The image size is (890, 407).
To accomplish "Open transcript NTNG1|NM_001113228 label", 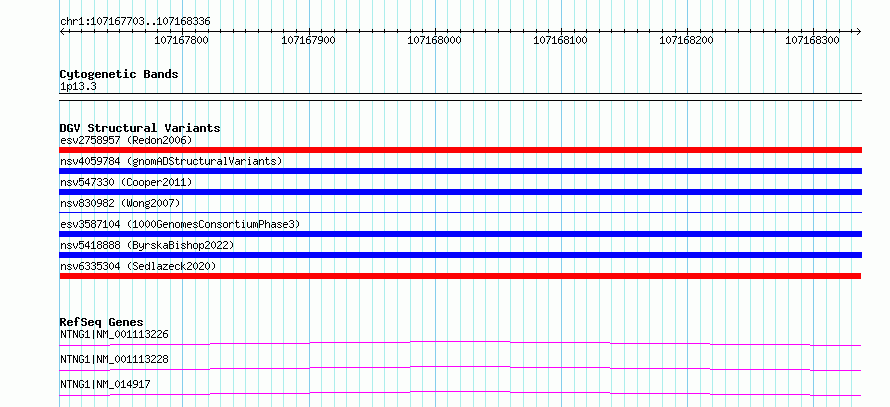I will click(114, 359).
